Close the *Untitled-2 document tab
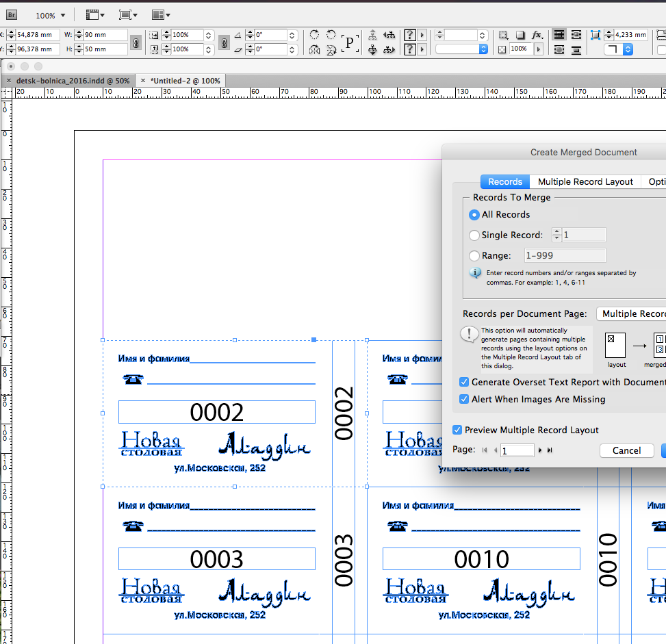 (143, 80)
